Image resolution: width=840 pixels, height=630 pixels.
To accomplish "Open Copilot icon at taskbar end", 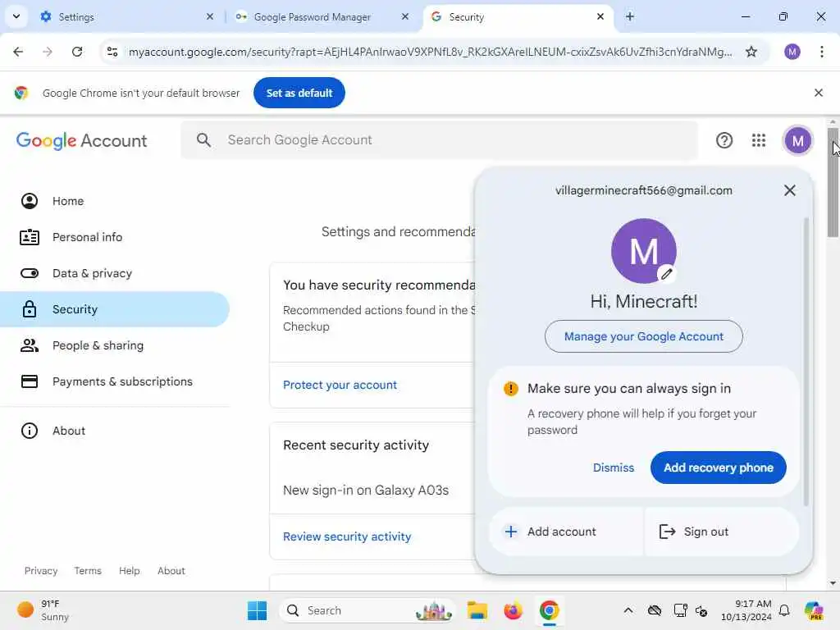I will tap(814, 610).
